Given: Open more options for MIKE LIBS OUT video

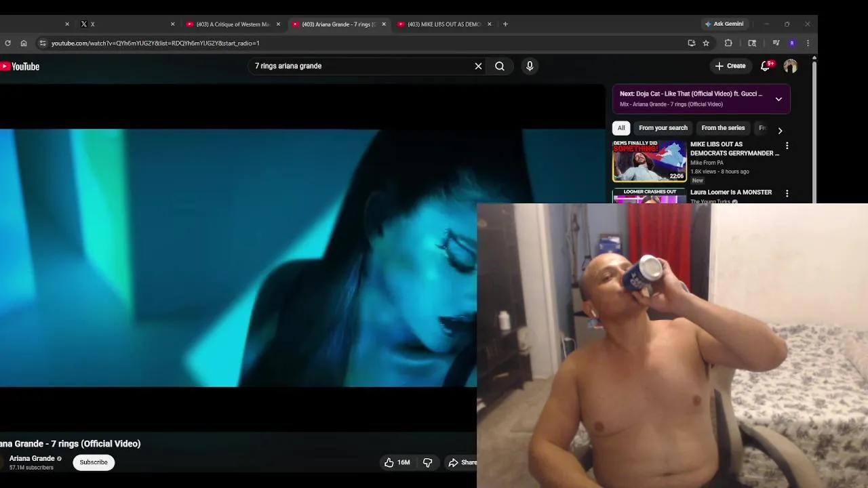Looking at the screenshot, I should pos(787,146).
